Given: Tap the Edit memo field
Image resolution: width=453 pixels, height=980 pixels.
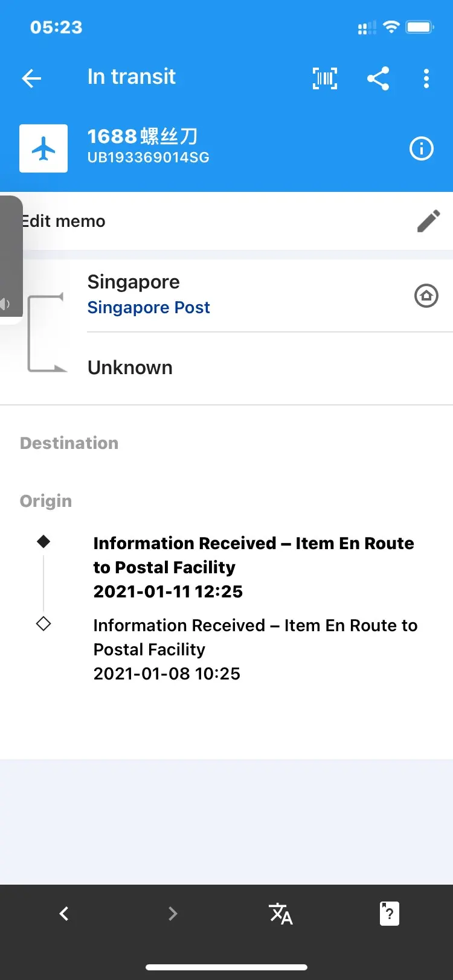Looking at the screenshot, I should (x=181, y=221).
